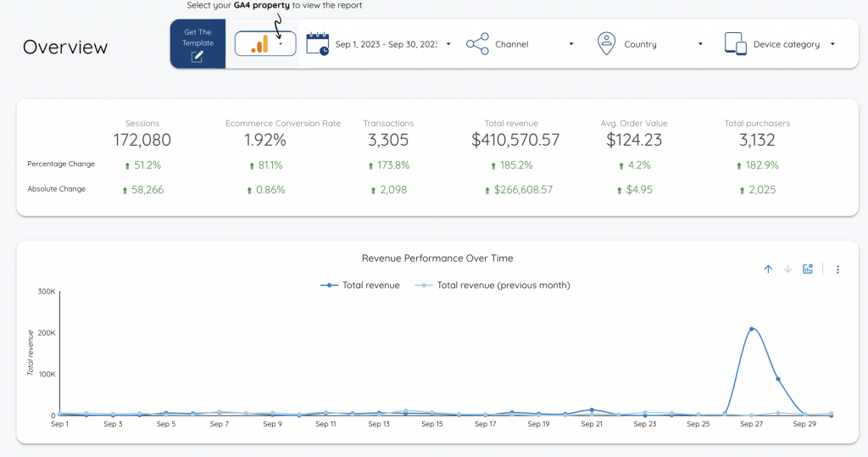Click the Channel share-nodes icon
This screenshot has width=868, height=457.
click(477, 44)
